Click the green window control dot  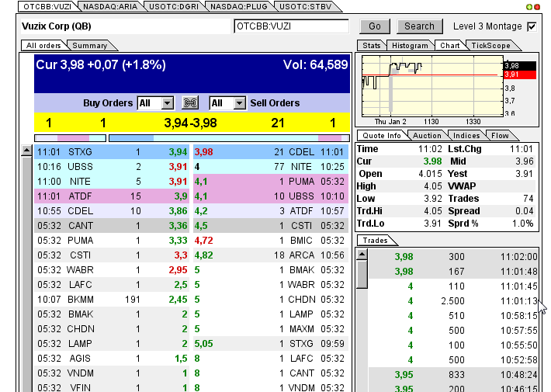[528, 7]
